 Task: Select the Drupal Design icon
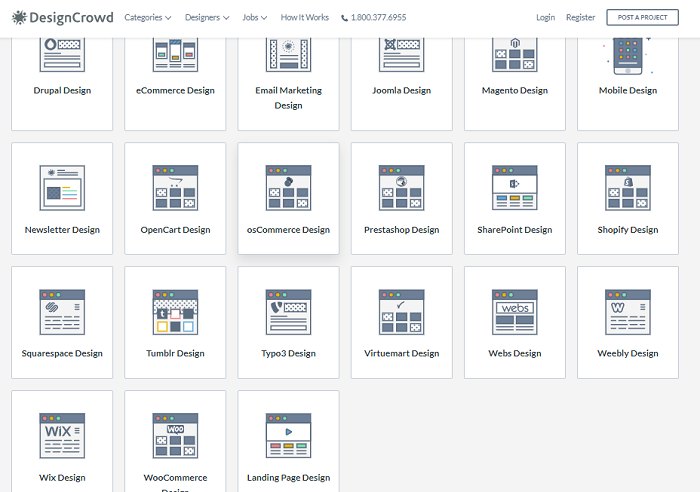coord(62,54)
